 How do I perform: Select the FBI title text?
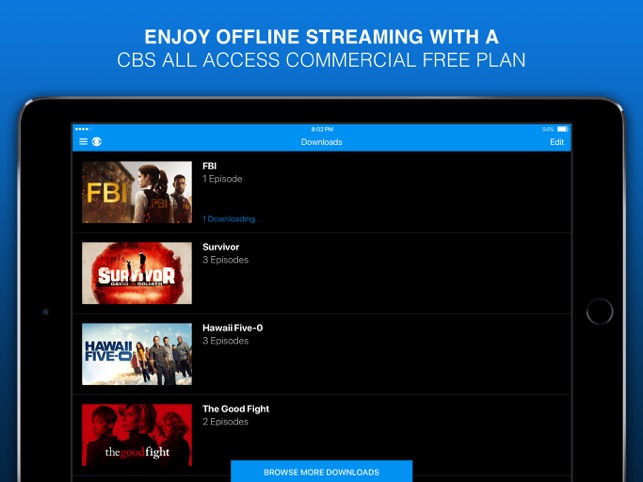tap(209, 166)
